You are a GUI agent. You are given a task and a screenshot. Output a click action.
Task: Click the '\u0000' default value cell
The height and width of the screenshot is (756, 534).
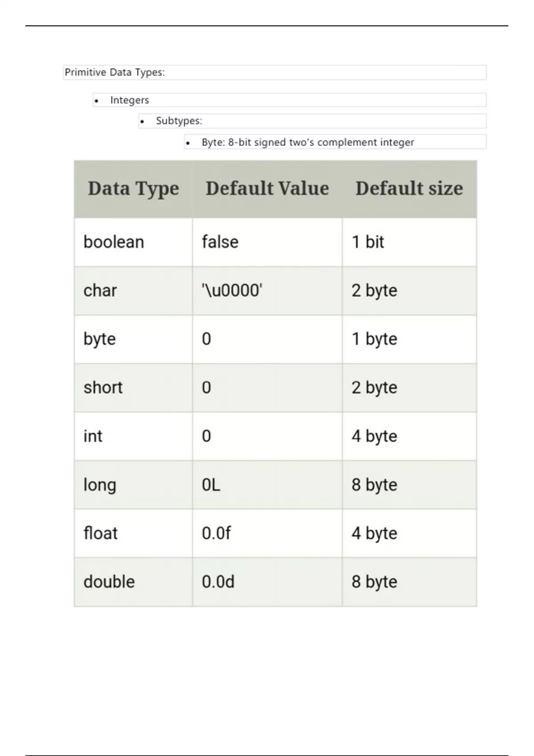pyautogui.click(x=232, y=290)
